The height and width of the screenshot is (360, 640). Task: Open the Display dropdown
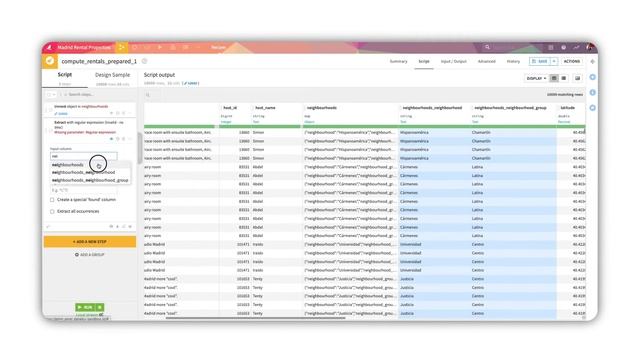[x=536, y=78]
